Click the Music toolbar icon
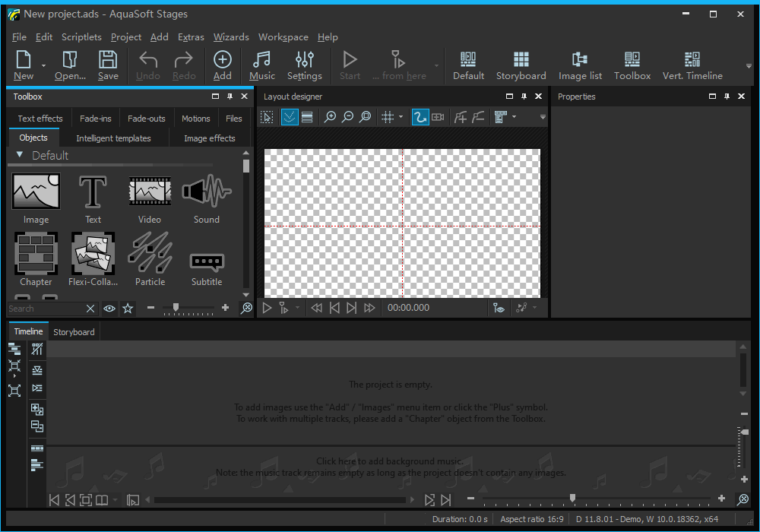The height and width of the screenshot is (532, 760). pos(261,65)
